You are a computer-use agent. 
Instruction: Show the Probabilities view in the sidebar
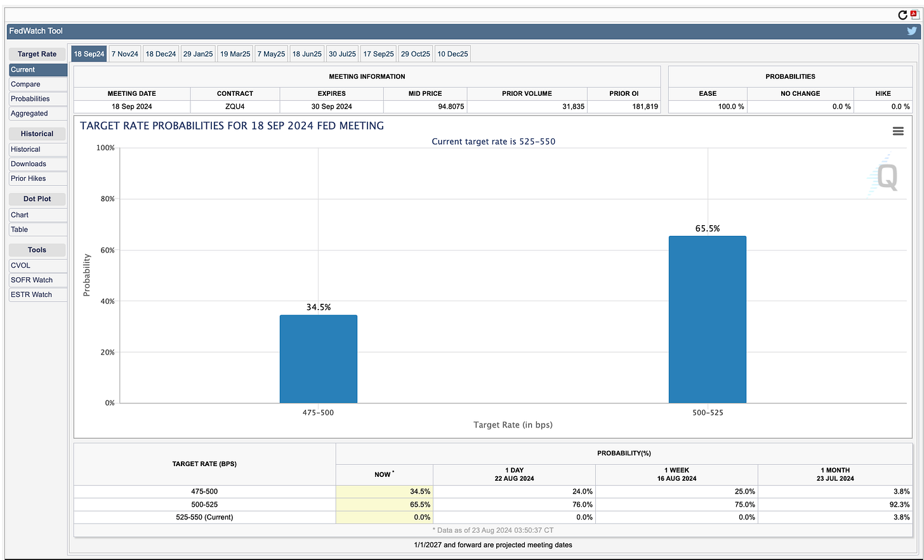pyautogui.click(x=38, y=99)
